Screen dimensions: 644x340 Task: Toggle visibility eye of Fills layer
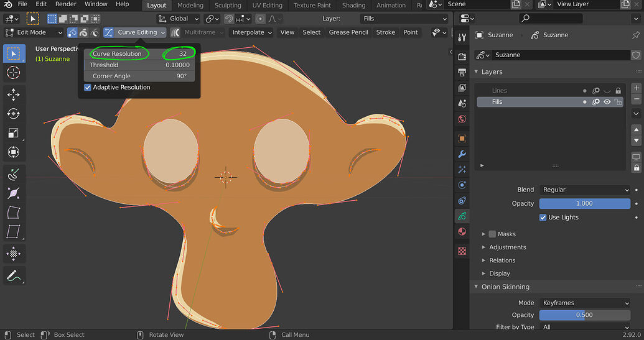(607, 102)
